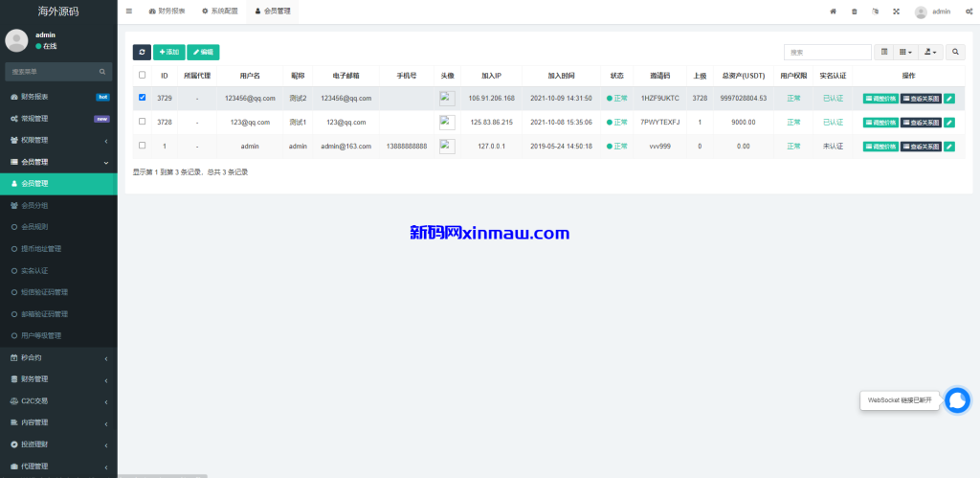980x478 pixels.
Task: Click 查看关系图 button for row 3729
Action: coord(921,99)
